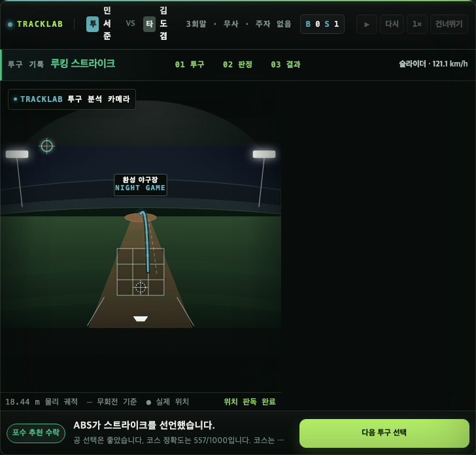The width and height of the screenshot is (476, 455).
Task: Click 다음 투구 선택 button
Action: [x=384, y=433]
